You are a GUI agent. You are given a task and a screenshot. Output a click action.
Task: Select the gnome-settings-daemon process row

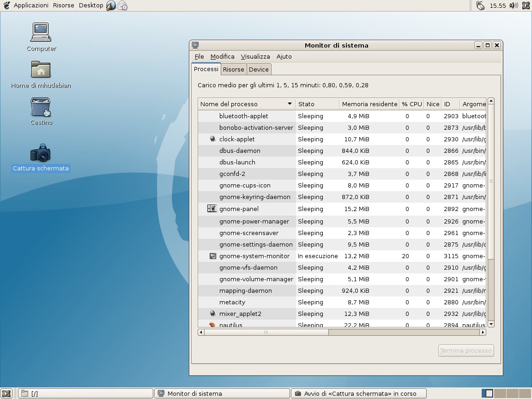[x=342, y=244]
